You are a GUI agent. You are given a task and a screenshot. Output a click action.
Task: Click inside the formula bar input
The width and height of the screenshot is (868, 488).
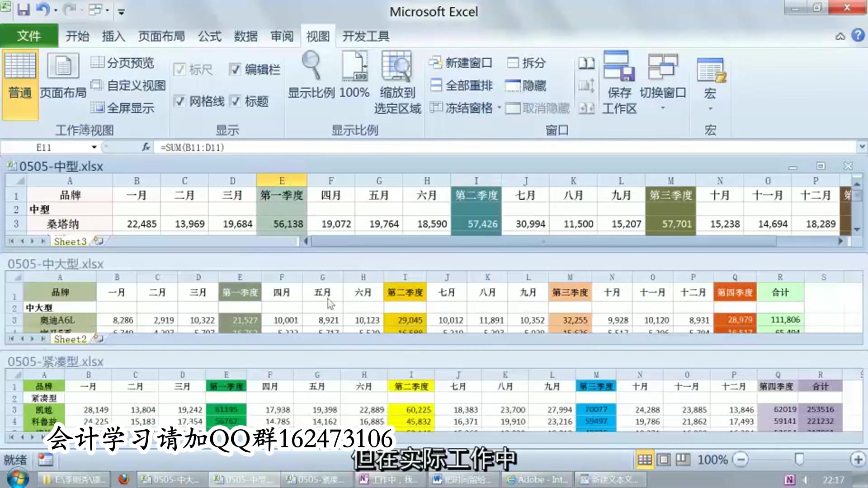pyautogui.click(x=505, y=147)
